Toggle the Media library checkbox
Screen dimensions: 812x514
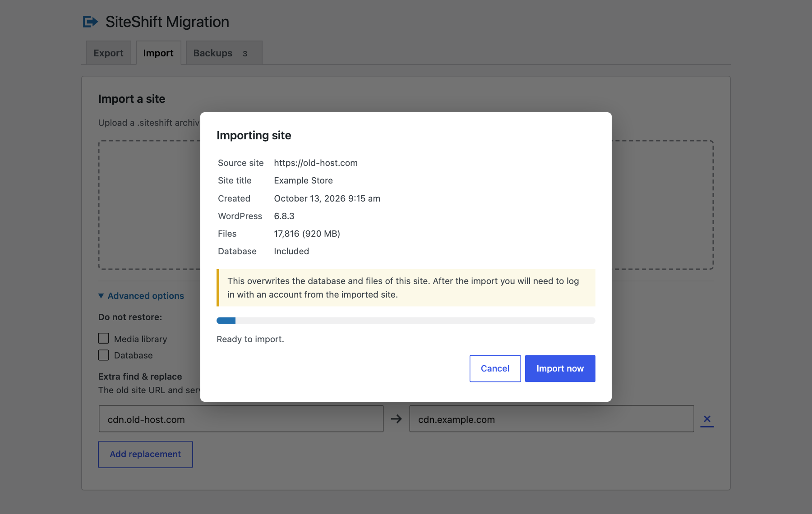pos(104,339)
